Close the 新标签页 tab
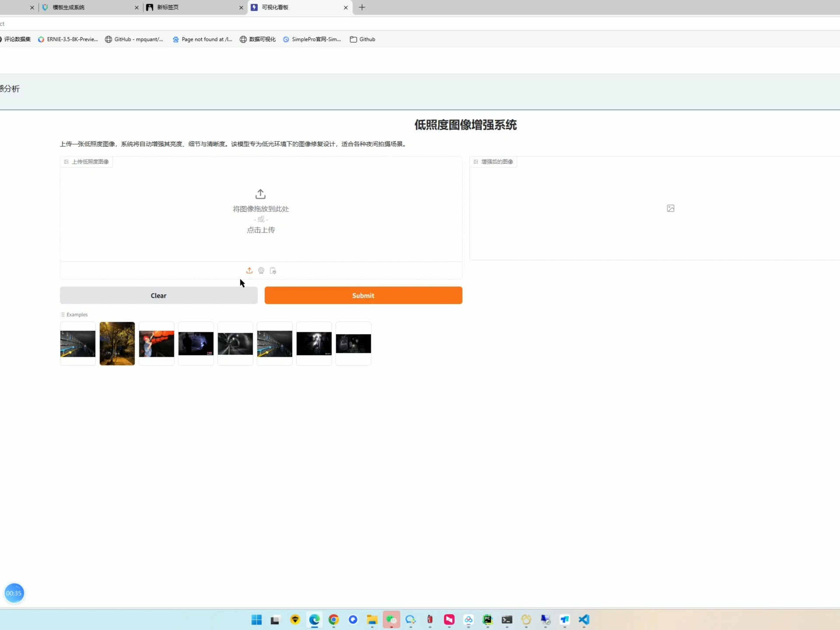Viewport: 840px width, 630px height. pos(241,7)
